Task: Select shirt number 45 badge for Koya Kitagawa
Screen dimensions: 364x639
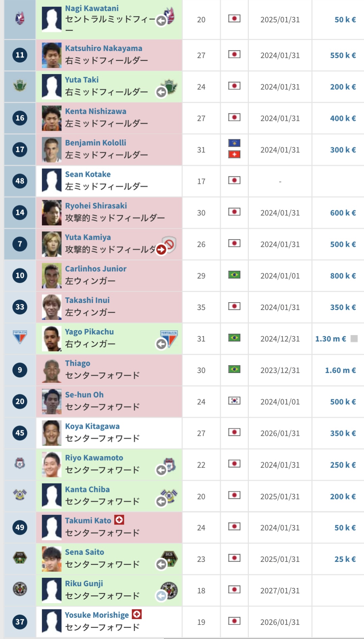Action: pos(20,433)
